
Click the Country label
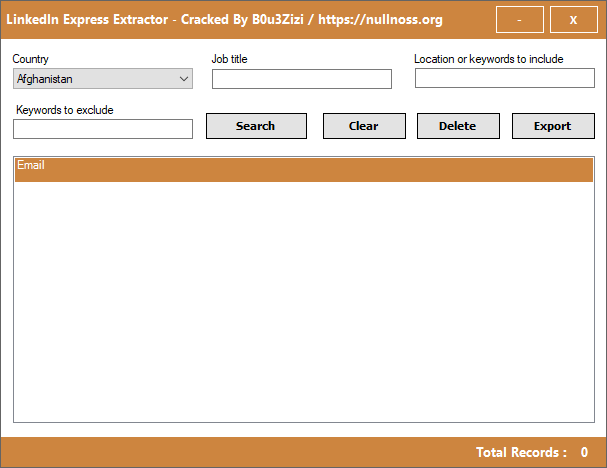(x=31, y=59)
